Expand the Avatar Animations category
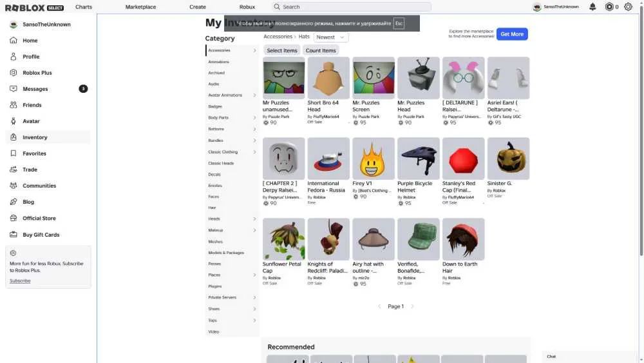This screenshot has height=363, width=644. 232,95
